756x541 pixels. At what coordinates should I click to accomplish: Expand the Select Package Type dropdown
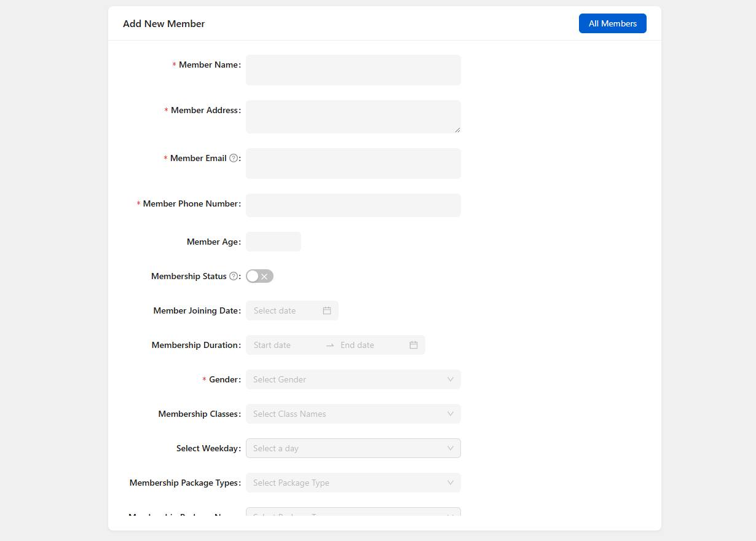point(353,483)
